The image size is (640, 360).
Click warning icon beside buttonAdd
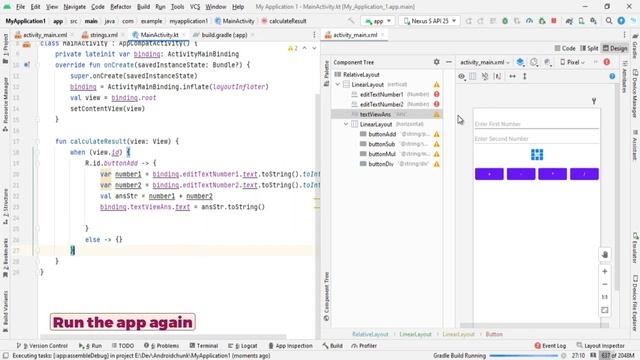pyautogui.click(x=436, y=134)
